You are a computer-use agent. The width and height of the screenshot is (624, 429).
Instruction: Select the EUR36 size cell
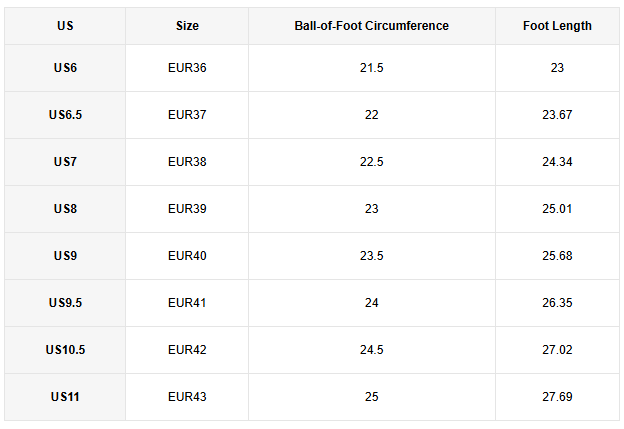pos(187,68)
